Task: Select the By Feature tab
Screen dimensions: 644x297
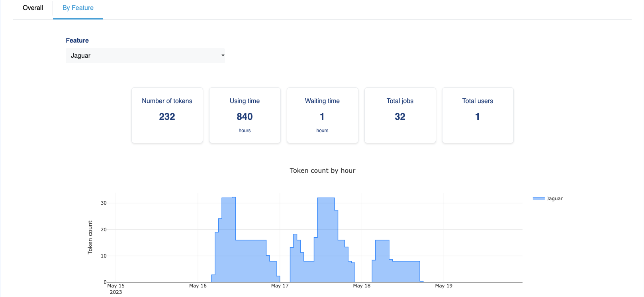Action: click(78, 8)
